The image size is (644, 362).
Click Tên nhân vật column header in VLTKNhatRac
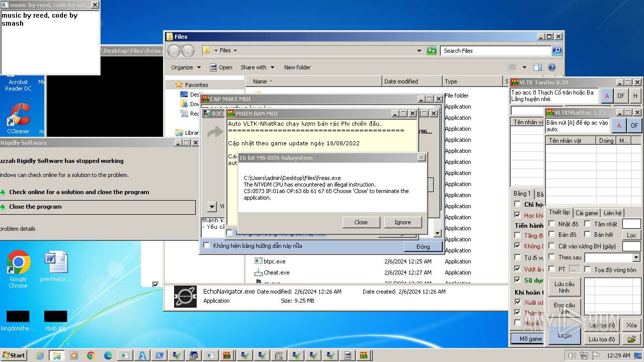point(571,141)
